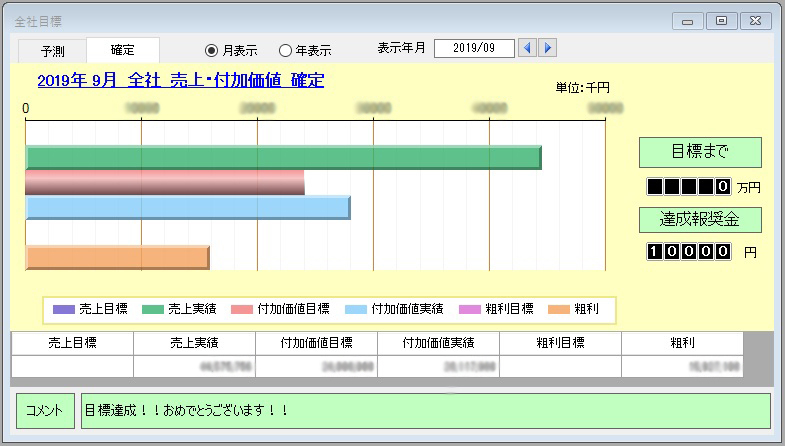Click the 付加価値目標 pink legend swatch
785x446 pixels.
242,309
